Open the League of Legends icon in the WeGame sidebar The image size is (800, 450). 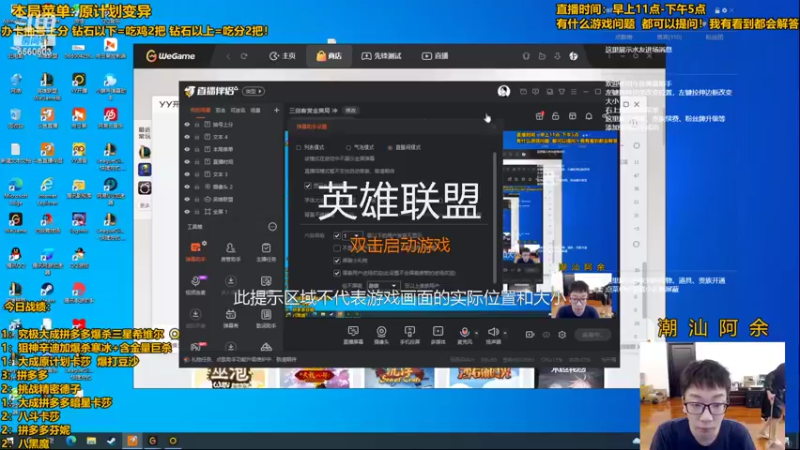pos(144,152)
